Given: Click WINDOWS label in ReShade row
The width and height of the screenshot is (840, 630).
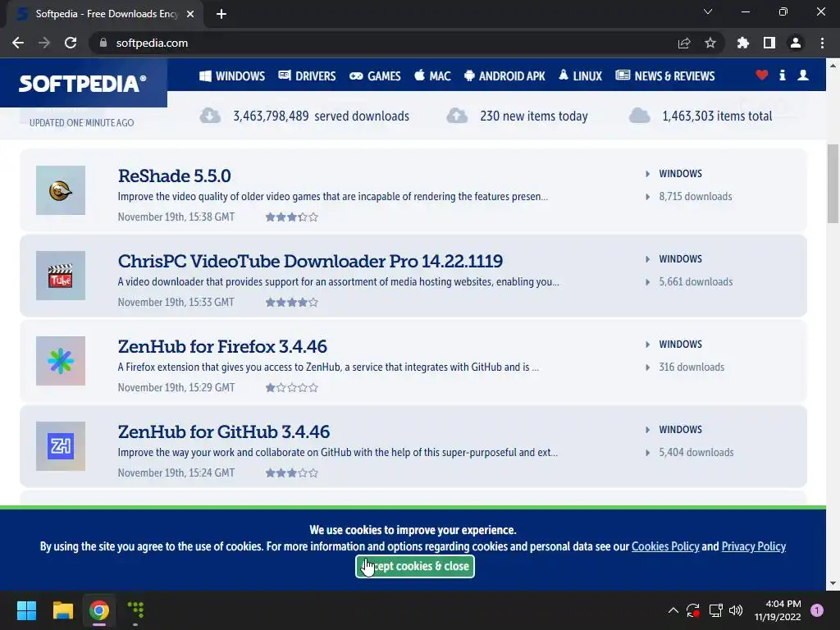Looking at the screenshot, I should point(680,174).
